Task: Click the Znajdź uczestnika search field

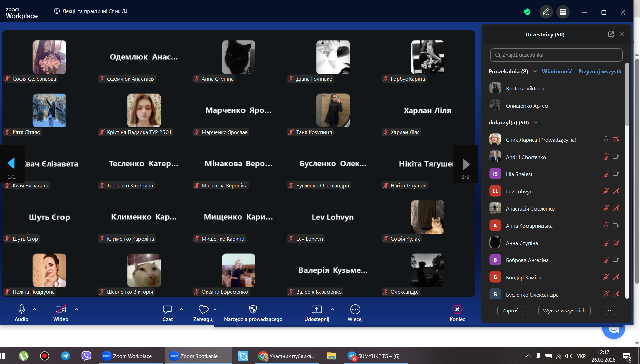Action: 556,55
